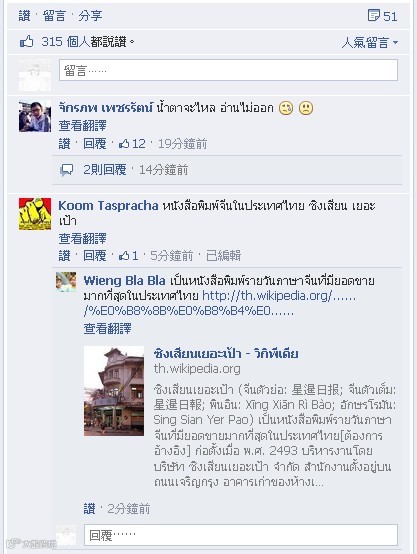Focus the 回覆 reply input box

[241, 535]
